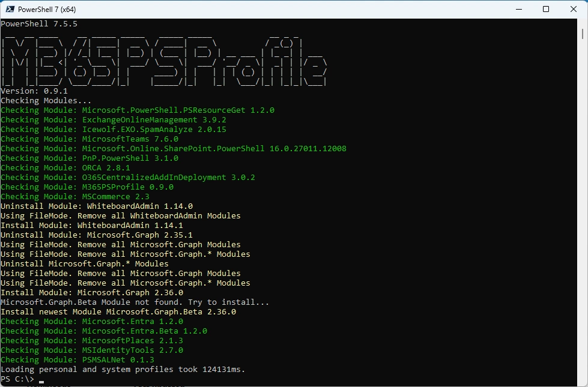Click the PS C:\> command prompt line
588x387 pixels.
[x=18, y=379]
